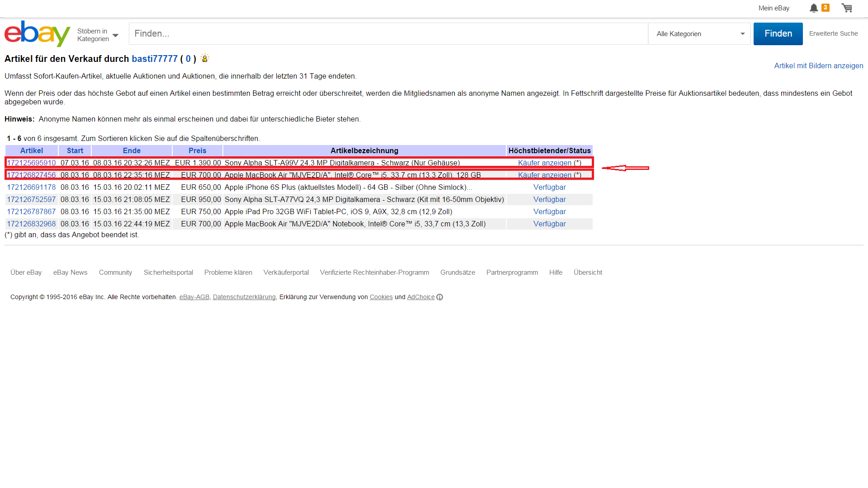This screenshot has width=868, height=488.
Task: Select the Apple iPad Pro 32GB description text
Action: [338, 211]
